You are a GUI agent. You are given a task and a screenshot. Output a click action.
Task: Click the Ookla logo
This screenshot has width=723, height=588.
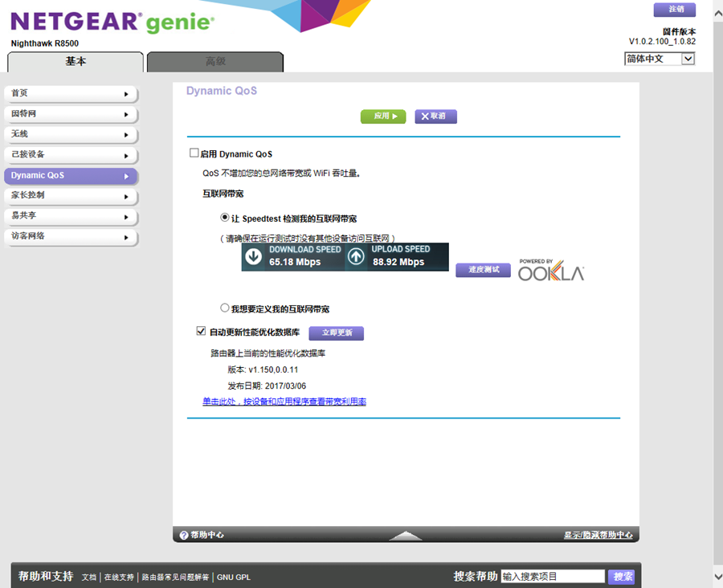(x=551, y=272)
